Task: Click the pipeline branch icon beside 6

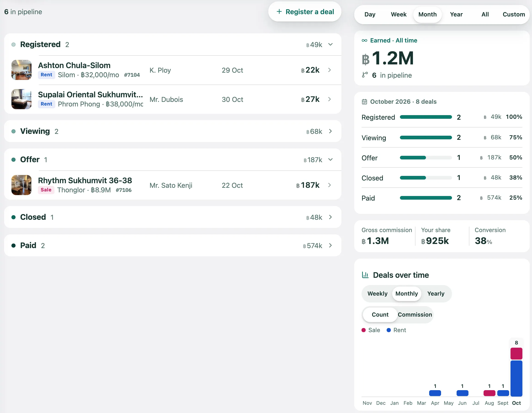Action: pyautogui.click(x=365, y=75)
